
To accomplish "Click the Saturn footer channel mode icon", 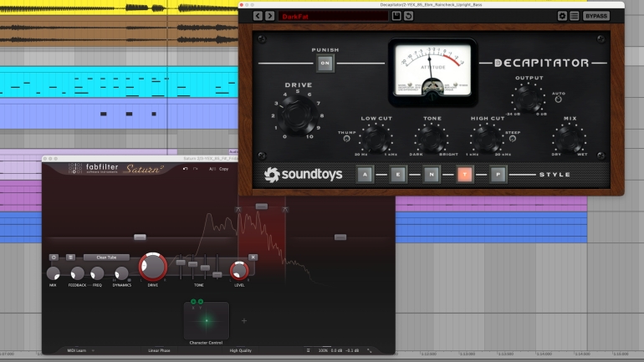I will (x=308, y=350).
